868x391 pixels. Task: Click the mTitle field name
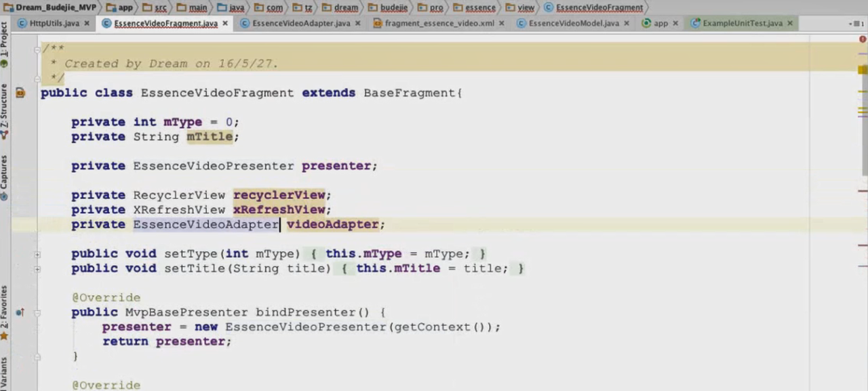[210, 137]
